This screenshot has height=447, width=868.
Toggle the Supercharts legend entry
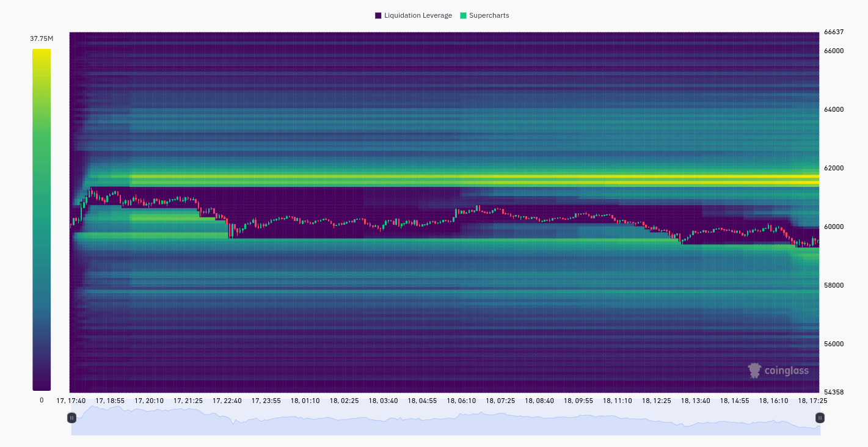click(x=484, y=15)
